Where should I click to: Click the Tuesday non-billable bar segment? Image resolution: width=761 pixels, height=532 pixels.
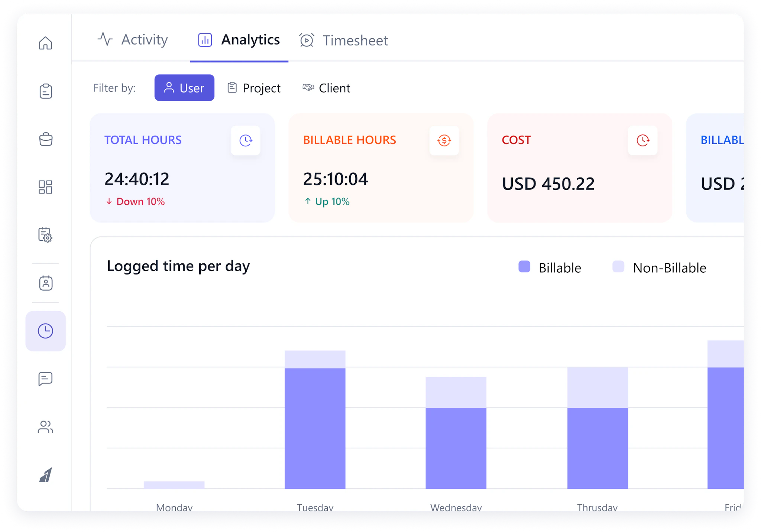pos(315,359)
